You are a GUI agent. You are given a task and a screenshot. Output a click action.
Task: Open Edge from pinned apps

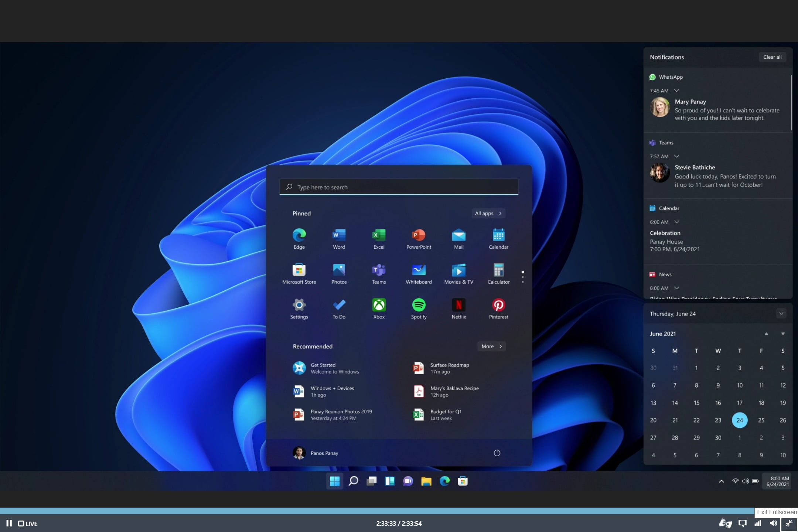click(x=299, y=239)
